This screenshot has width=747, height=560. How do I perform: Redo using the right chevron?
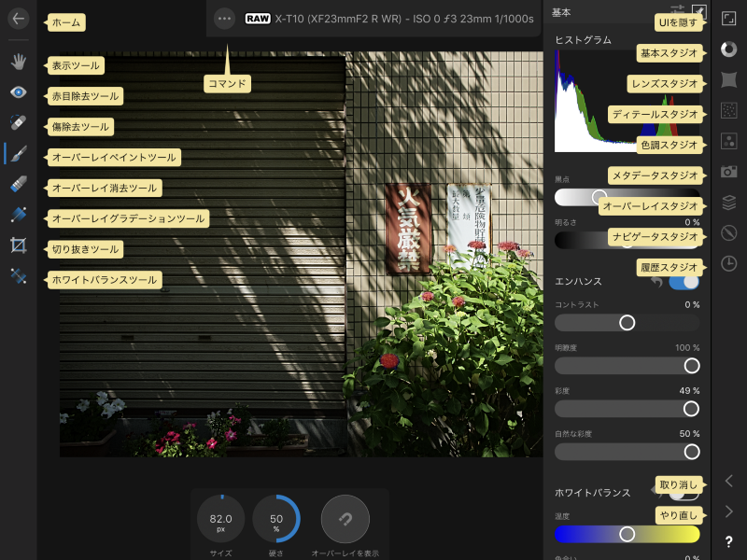[x=729, y=511]
